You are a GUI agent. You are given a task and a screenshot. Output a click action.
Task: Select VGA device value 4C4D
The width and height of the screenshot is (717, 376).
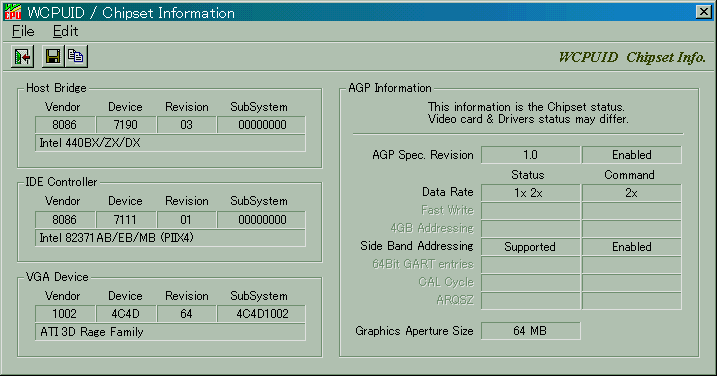coord(126,314)
